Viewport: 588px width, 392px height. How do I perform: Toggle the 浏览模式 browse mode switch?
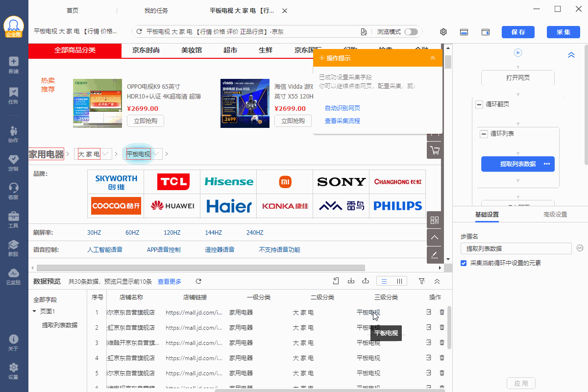tap(411, 32)
